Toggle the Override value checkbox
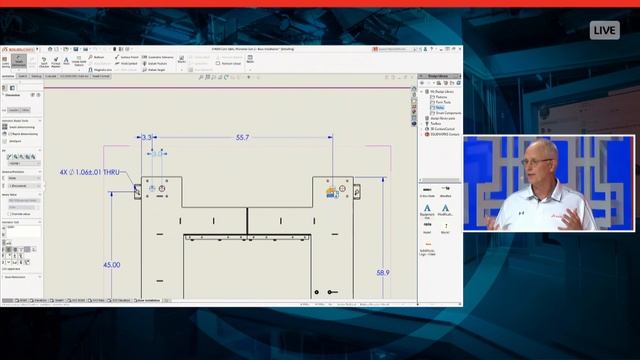This screenshot has width=640, height=360. pos(10,214)
